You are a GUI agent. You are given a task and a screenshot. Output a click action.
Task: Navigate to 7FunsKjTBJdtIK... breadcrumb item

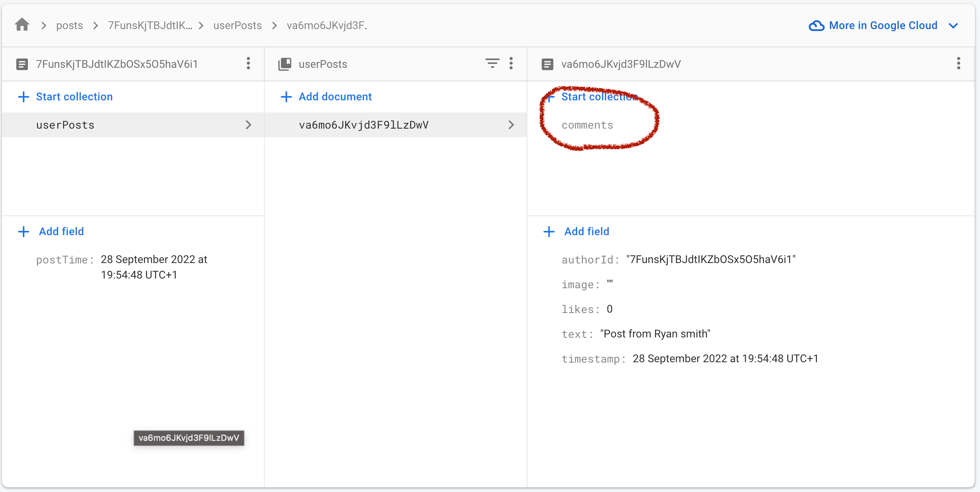coord(150,26)
